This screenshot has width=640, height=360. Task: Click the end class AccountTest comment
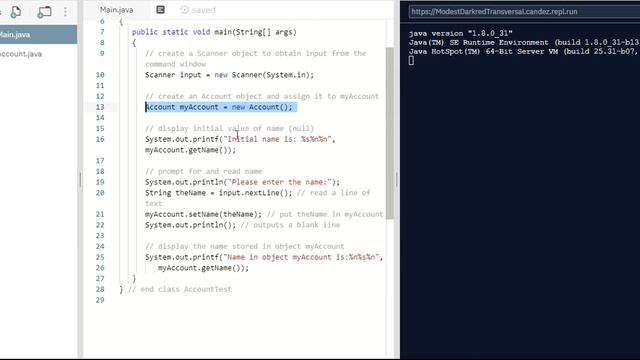pyautogui.click(x=180, y=289)
